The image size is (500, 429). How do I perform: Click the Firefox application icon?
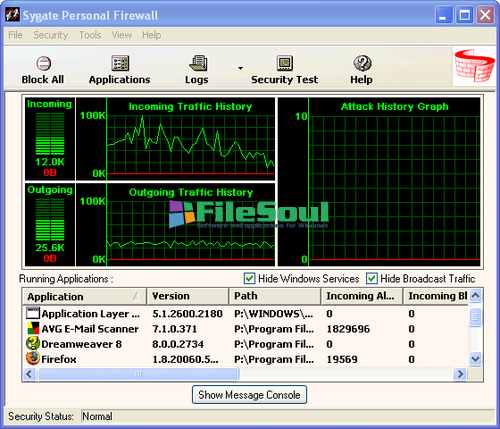point(33,359)
